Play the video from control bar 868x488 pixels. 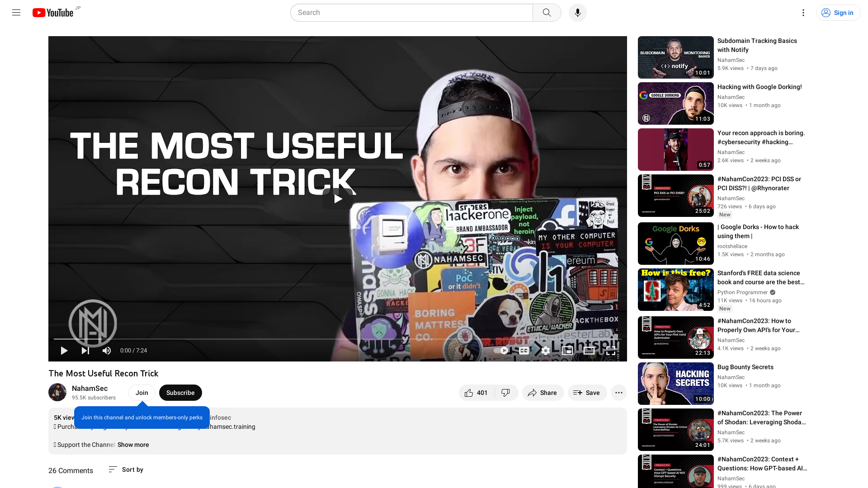(x=64, y=351)
